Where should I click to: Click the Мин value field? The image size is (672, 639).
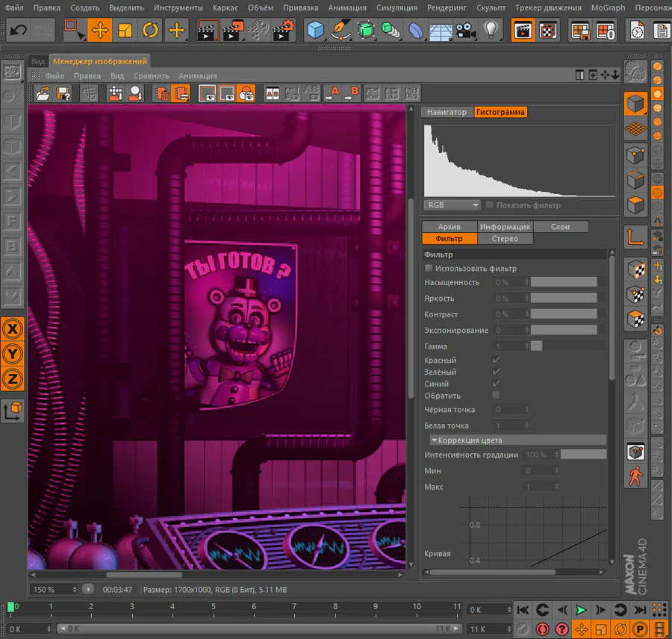541,470
